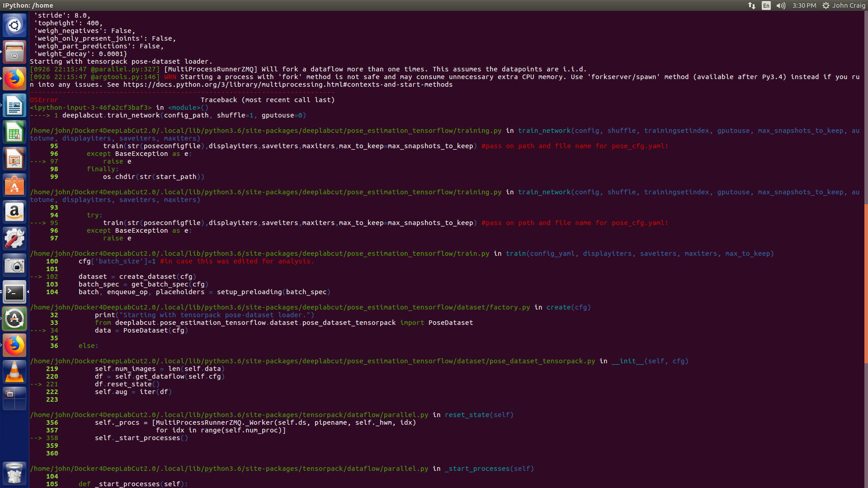The height and width of the screenshot is (488, 868).
Task: Open the Trash in the launcher
Action: point(15,473)
